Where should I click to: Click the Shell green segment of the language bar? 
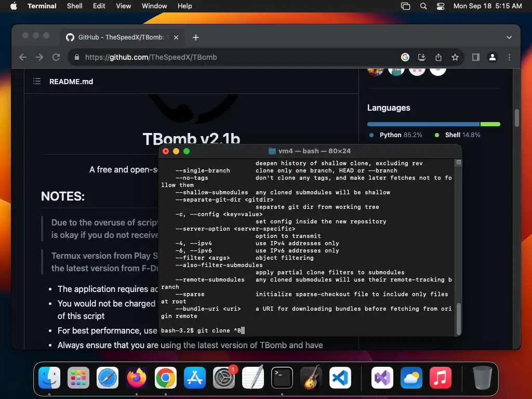(x=490, y=124)
